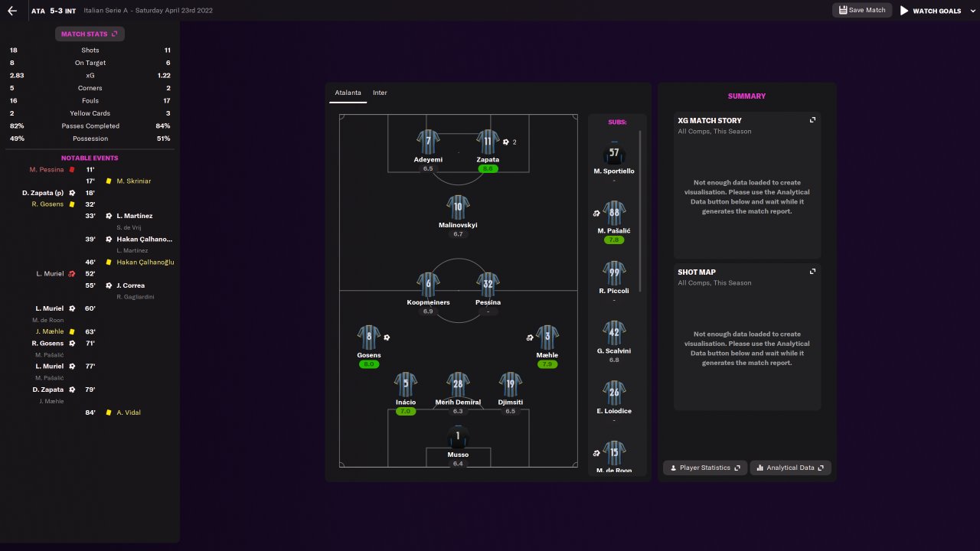The height and width of the screenshot is (551, 980).
Task: Expand the XG Match Story panel
Action: (813, 120)
